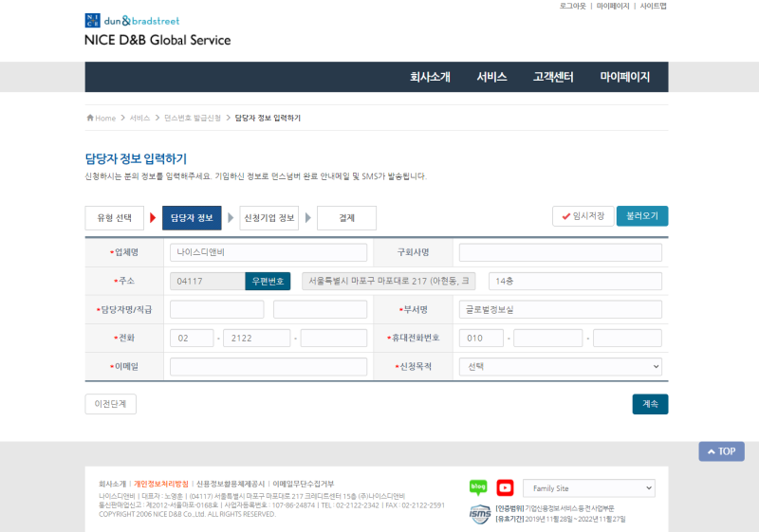Focus the 구회사명 input field
759x532 pixels.
(x=560, y=252)
